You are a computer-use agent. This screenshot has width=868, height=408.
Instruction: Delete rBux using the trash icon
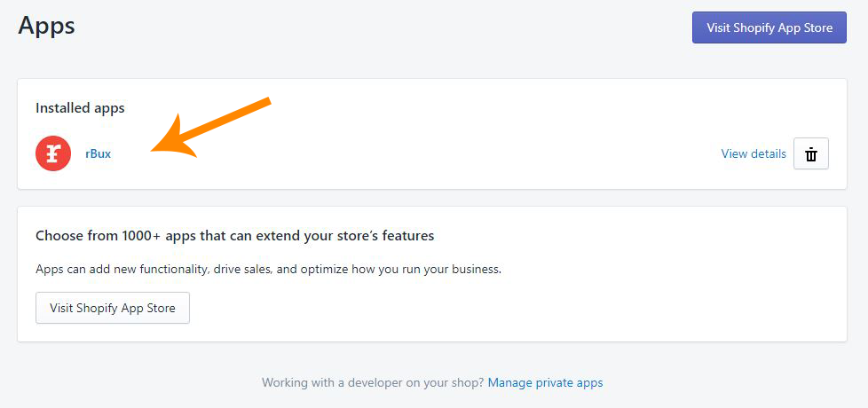pyautogui.click(x=811, y=153)
